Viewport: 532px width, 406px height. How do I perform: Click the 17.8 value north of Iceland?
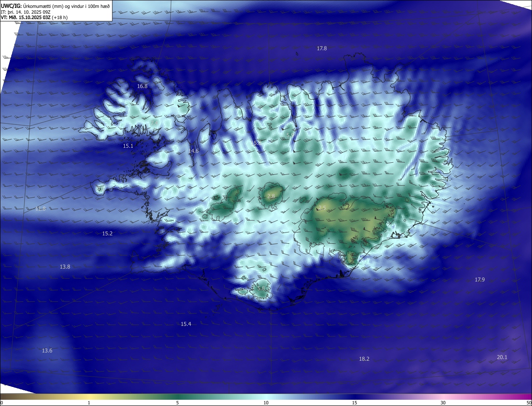pos(322,49)
